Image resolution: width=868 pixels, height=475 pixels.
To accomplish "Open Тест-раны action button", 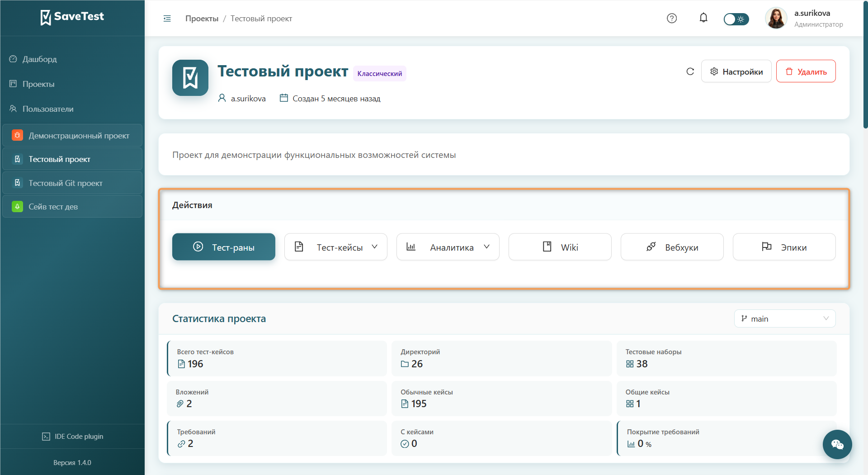I will point(224,247).
